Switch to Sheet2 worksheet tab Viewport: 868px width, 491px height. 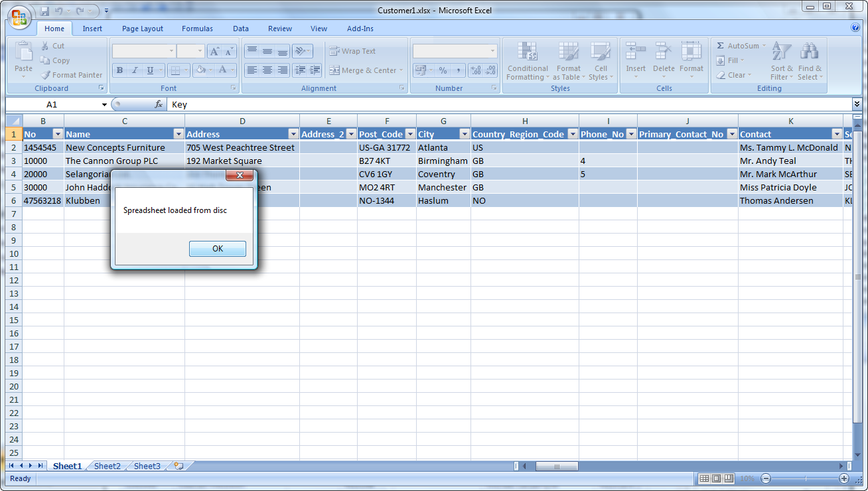coord(108,466)
